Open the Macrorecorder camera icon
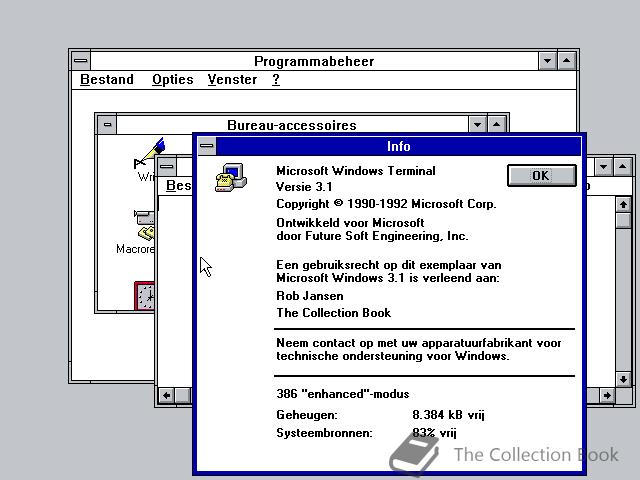 (144, 225)
